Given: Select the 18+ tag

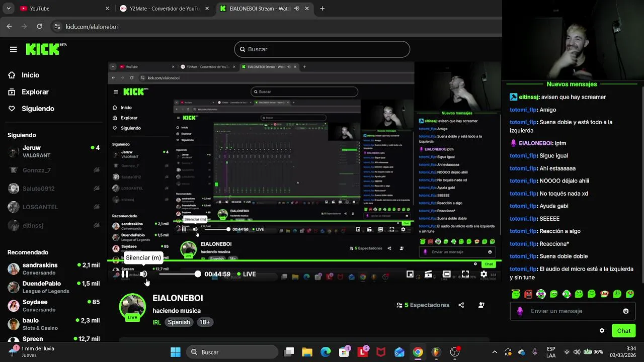Looking at the screenshot, I should [205, 322].
